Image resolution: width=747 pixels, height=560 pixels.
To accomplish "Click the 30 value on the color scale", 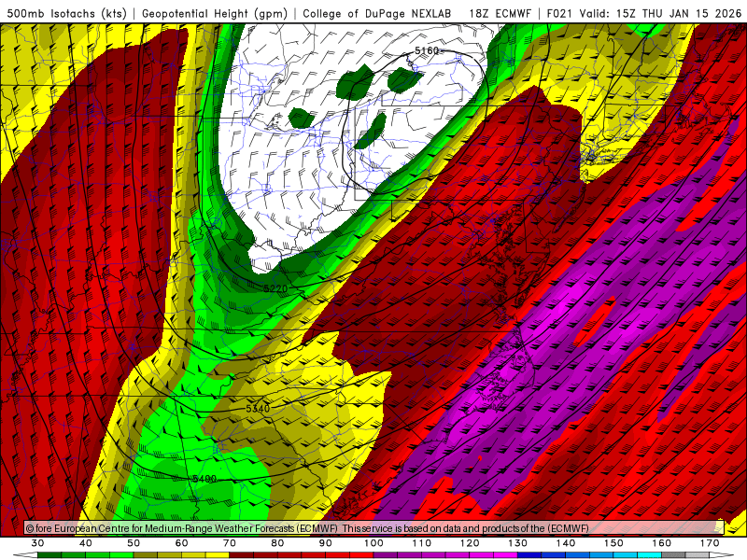I will pyautogui.click(x=37, y=543).
